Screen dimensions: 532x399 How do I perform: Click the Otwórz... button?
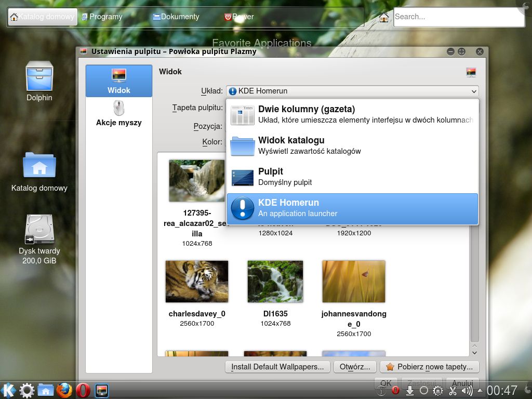pos(354,367)
